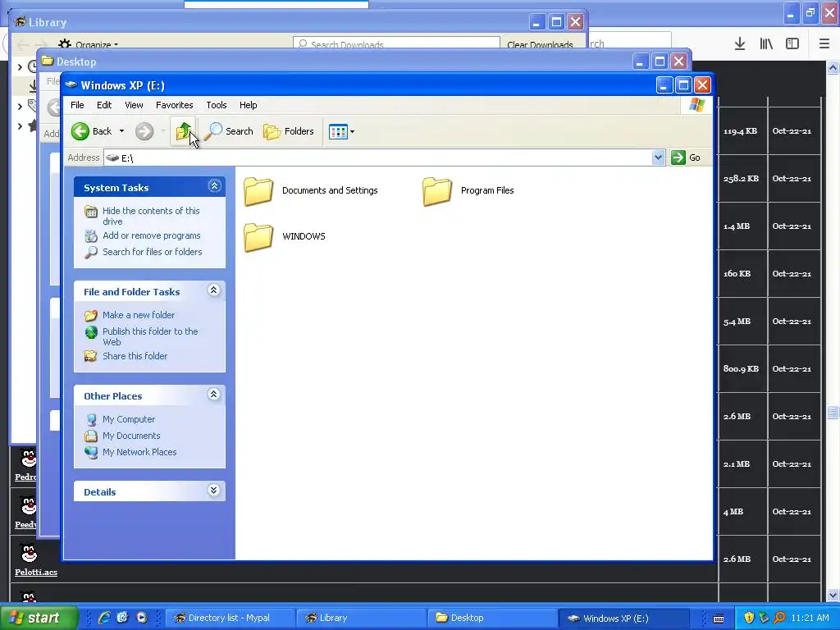840x630 pixels.
Task: Open the File menu
Action: click(x=77, y=105)
